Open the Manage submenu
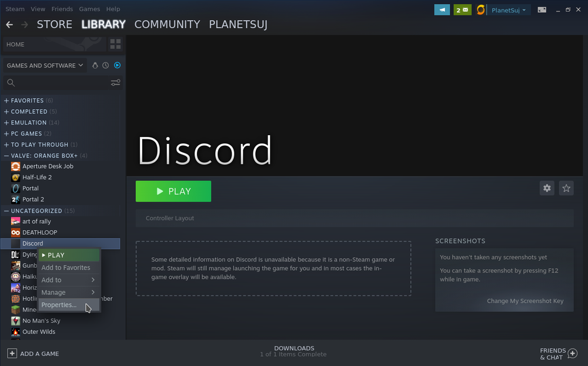Viewport: 588px width, 366px height. [x=69, y=292]
